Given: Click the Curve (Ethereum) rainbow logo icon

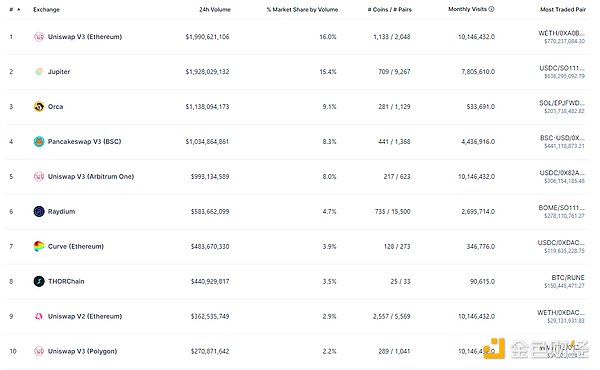Looking at the screenshot, I should pyautogui.click(x=39, y=246).
